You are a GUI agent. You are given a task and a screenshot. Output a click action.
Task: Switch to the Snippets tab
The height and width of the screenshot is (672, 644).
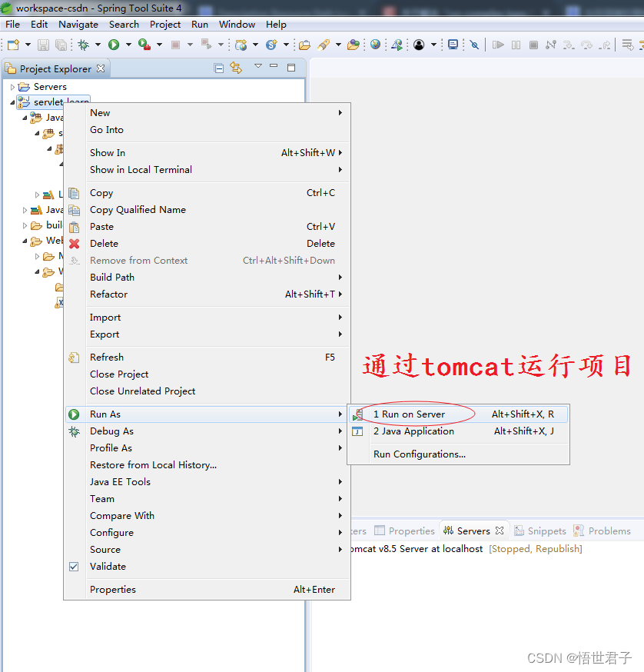(x=540, y=531)
